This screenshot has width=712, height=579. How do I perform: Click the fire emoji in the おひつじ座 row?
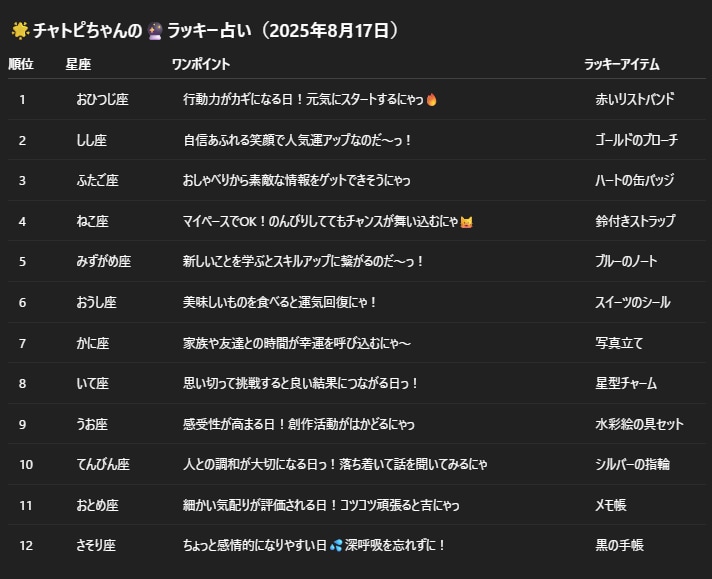(x=432, y=100)
